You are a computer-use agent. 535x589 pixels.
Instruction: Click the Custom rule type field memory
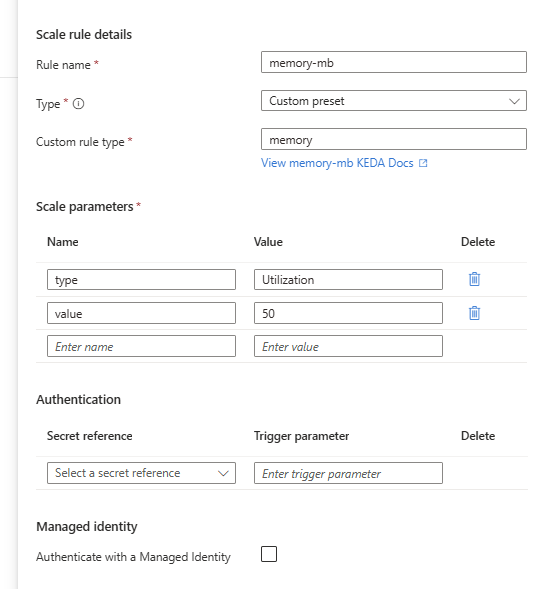pyautogui.click(x=394, y=139)
